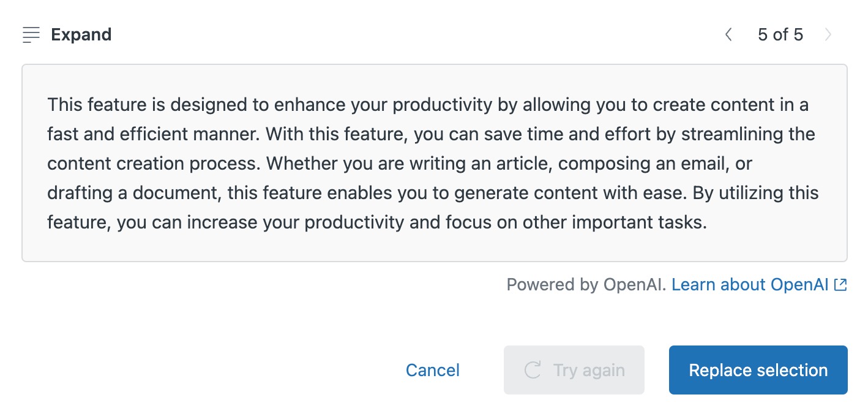Click the line starting "content creation process"
Image resolution: width=868 pixels, height=419 pixels.
400,164
